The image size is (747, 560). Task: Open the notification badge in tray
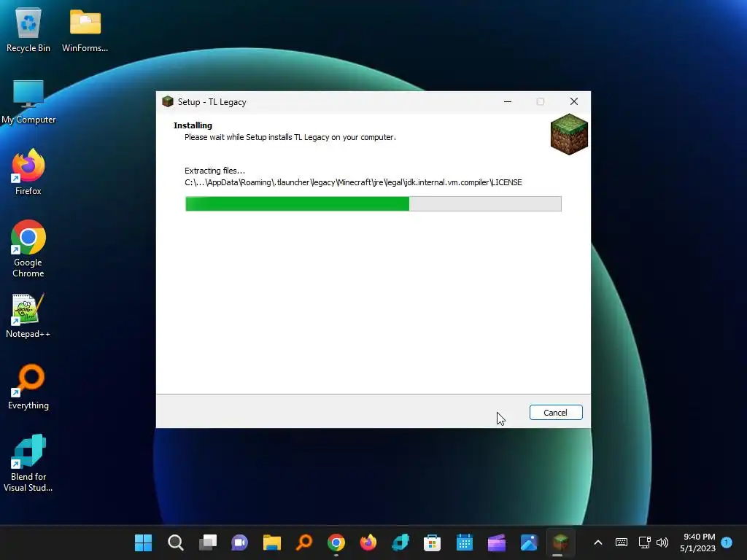click(x=727, y=542)
